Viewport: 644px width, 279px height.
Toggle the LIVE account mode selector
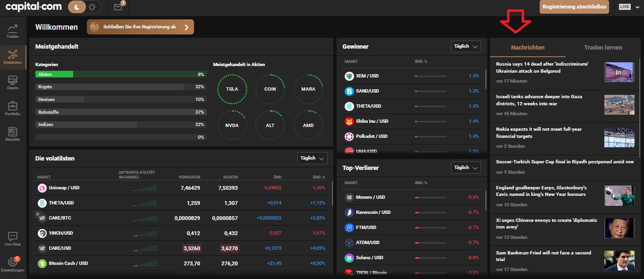(627, 7)
